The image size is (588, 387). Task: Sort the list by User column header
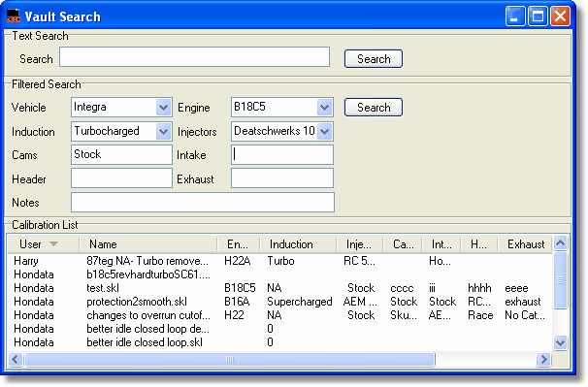coord(44,244)
